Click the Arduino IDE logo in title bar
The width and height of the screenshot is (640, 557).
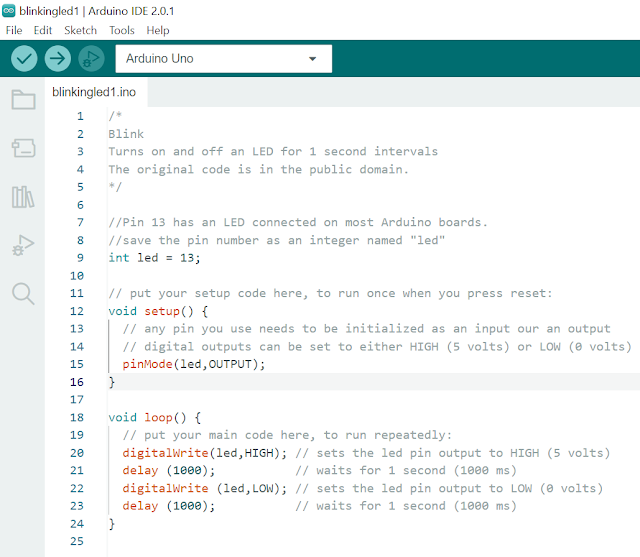click(9, 11)
